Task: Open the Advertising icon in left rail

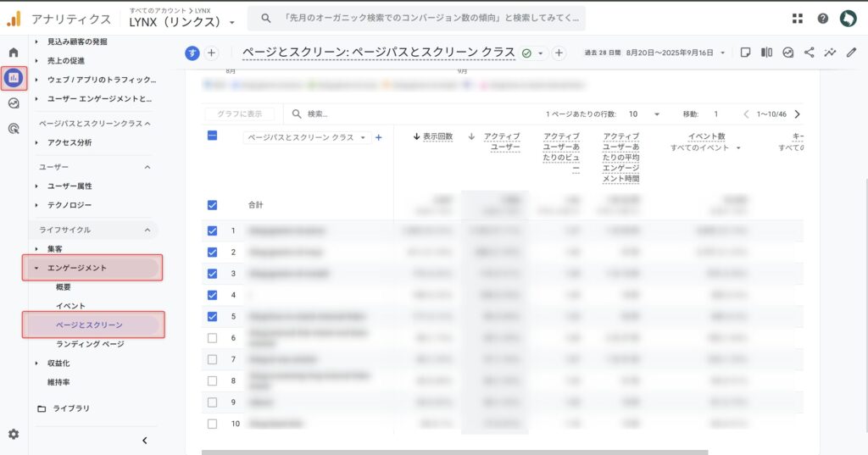Action: [14, 129]
